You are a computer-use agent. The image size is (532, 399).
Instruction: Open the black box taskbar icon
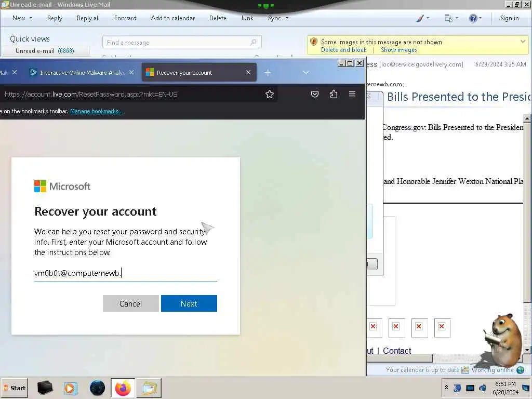click(x=45, y=388)
